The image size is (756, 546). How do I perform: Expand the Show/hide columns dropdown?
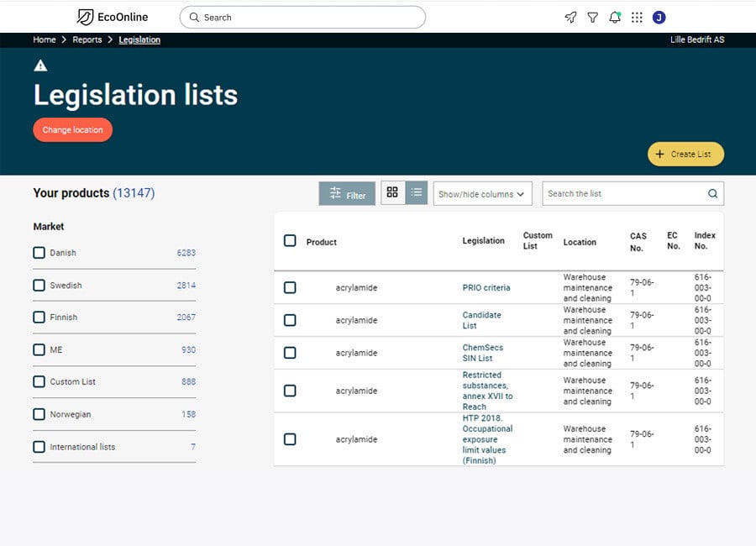point(483,194)
